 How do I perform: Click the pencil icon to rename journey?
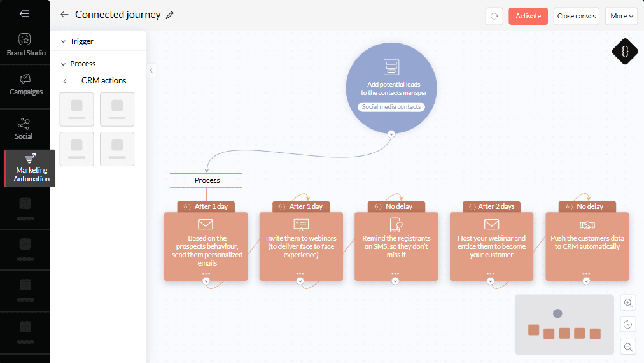tap(170, 15)
